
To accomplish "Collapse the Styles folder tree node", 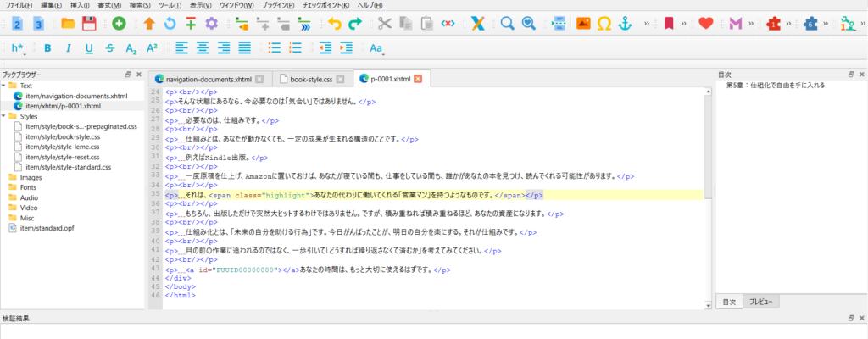I will (x=4, y=116).
